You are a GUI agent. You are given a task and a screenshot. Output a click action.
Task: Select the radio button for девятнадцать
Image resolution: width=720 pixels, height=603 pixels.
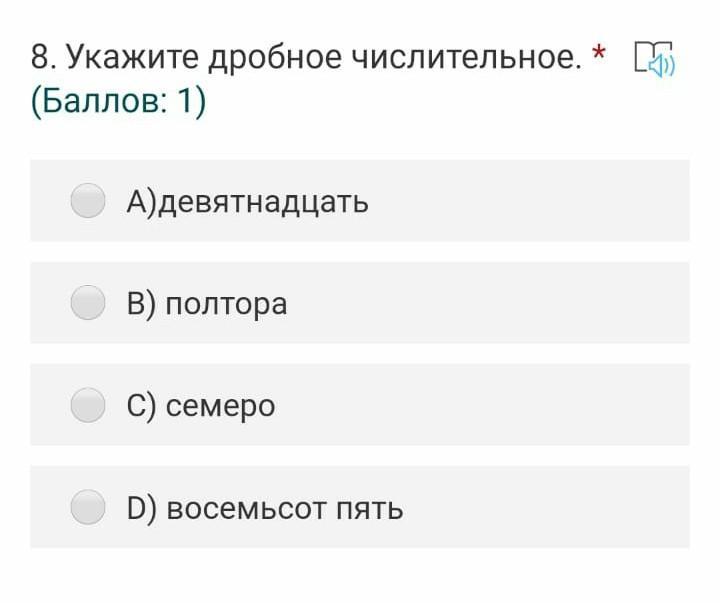pyautogui.click(x=88, y=201)
